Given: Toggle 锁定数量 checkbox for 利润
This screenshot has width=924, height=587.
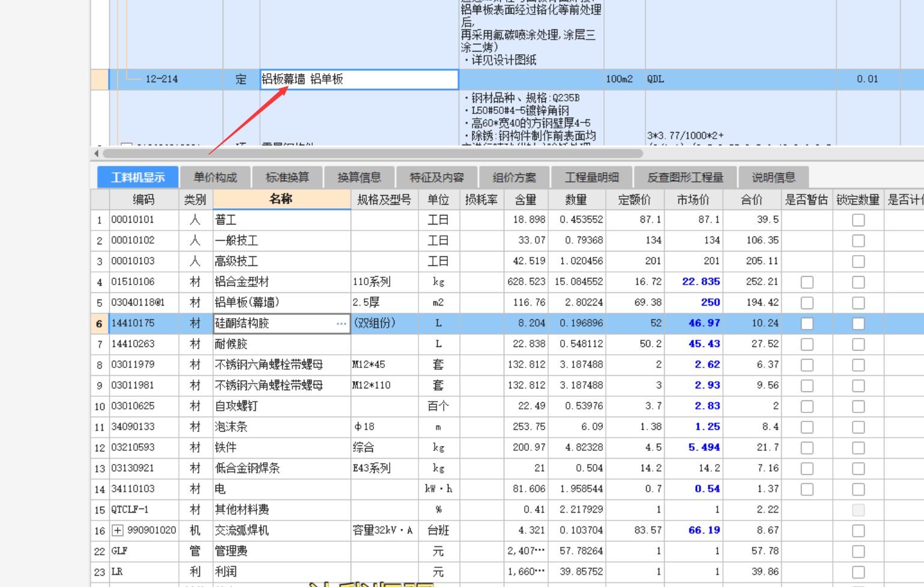Looking at the screenshot, I should point(859,572).
